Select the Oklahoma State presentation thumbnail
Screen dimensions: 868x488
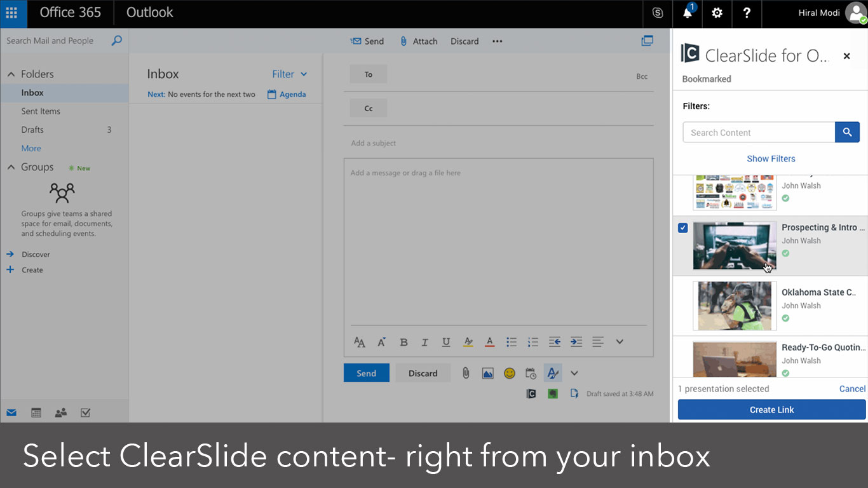pos(735,306)
